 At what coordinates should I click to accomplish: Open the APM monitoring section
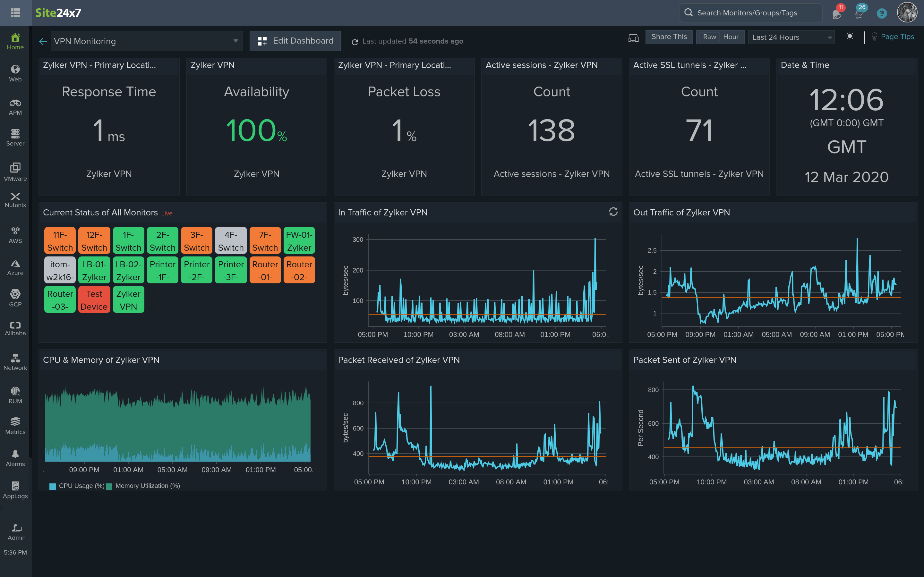click(x=15, y=106)
